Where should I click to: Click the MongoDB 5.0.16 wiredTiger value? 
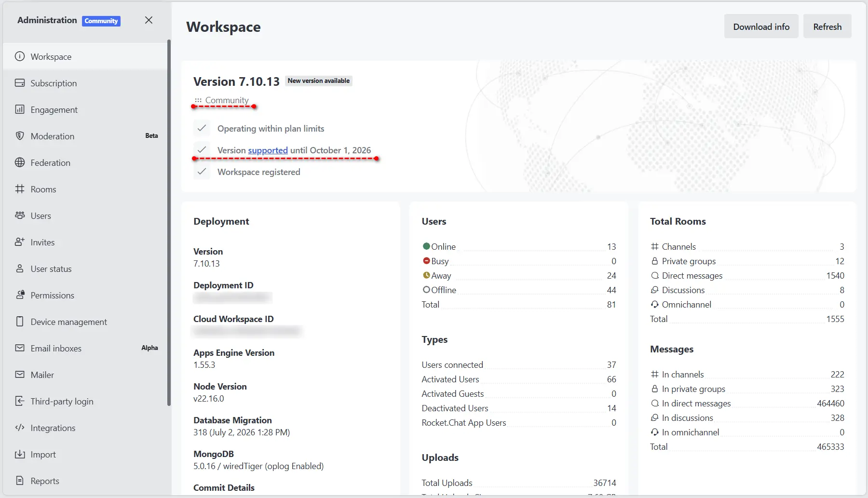(258, 466)
